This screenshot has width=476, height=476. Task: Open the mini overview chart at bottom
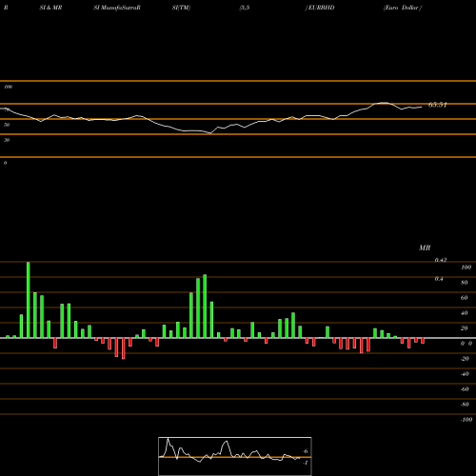235,456
